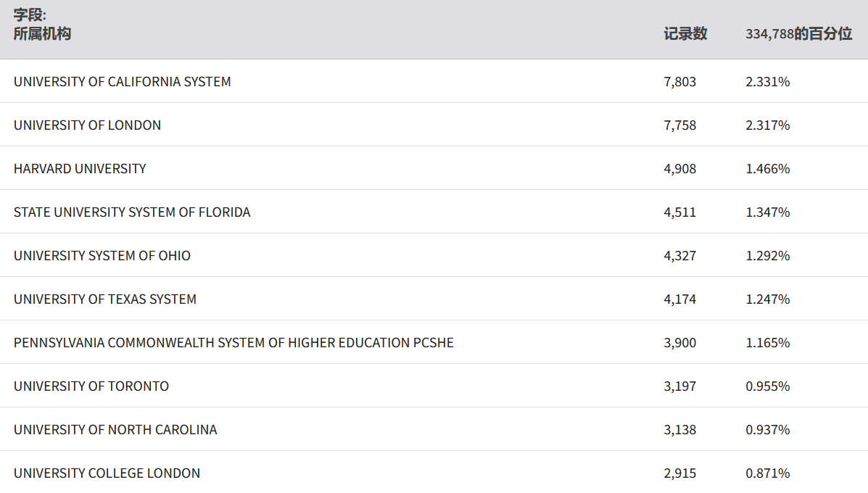Click the 0.955% percentage value

(x=767, y=386)
